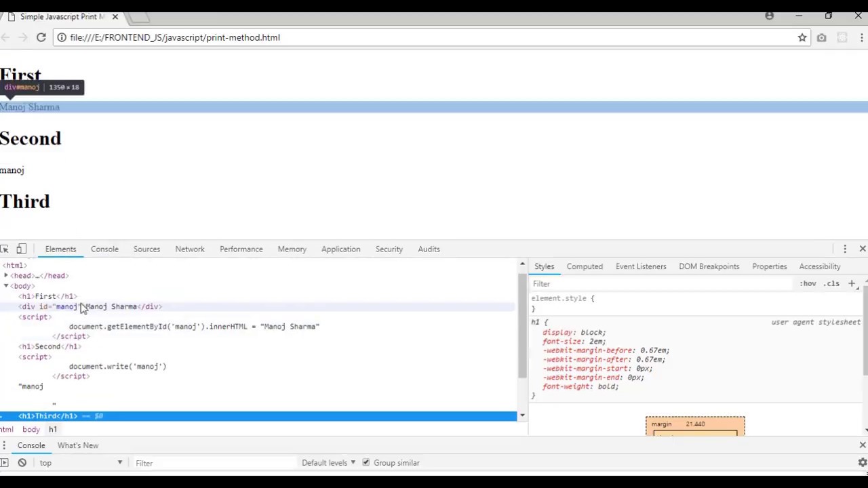The width and height of the screenshot is (868, 488).
Task: Reload the page with the refresh icon
Action: tap(41, 37)
